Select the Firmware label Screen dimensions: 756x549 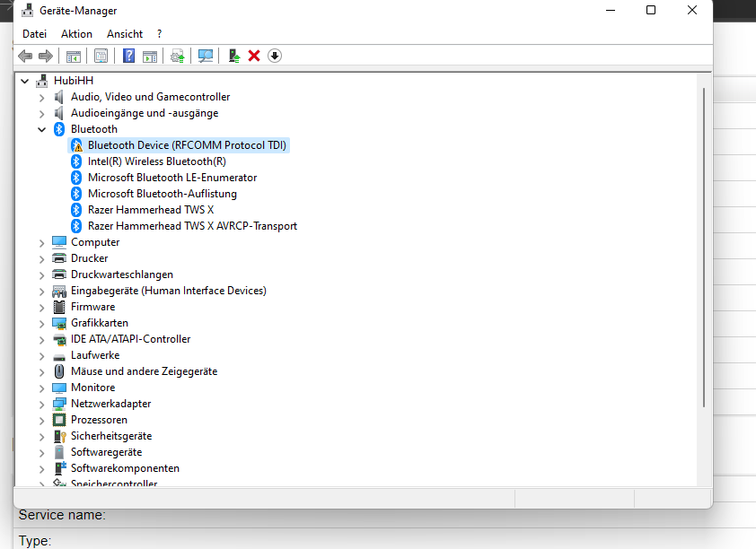point(93,307)
